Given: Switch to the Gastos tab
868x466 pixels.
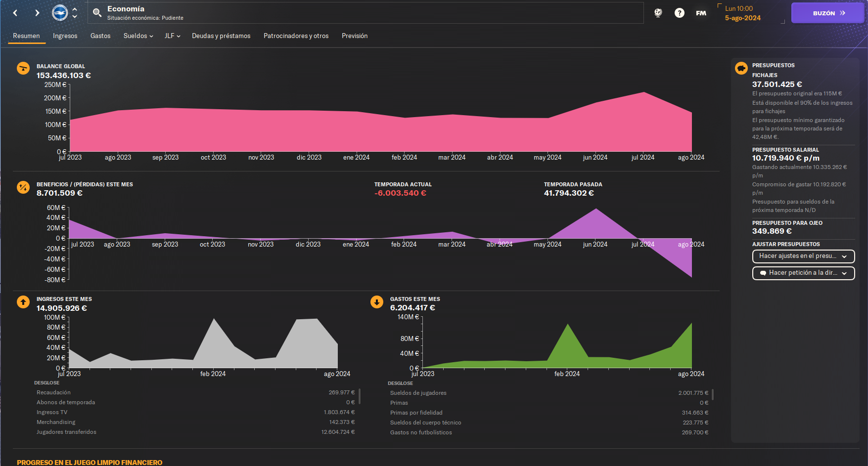Looking at the screenshot, I should click(x=100, y=36).
